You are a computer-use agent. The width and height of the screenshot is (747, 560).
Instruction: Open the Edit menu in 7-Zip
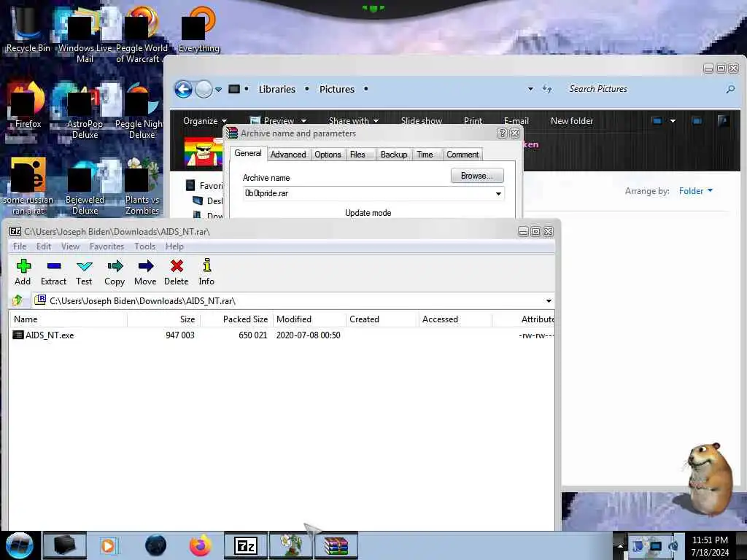tap(44, 246)
